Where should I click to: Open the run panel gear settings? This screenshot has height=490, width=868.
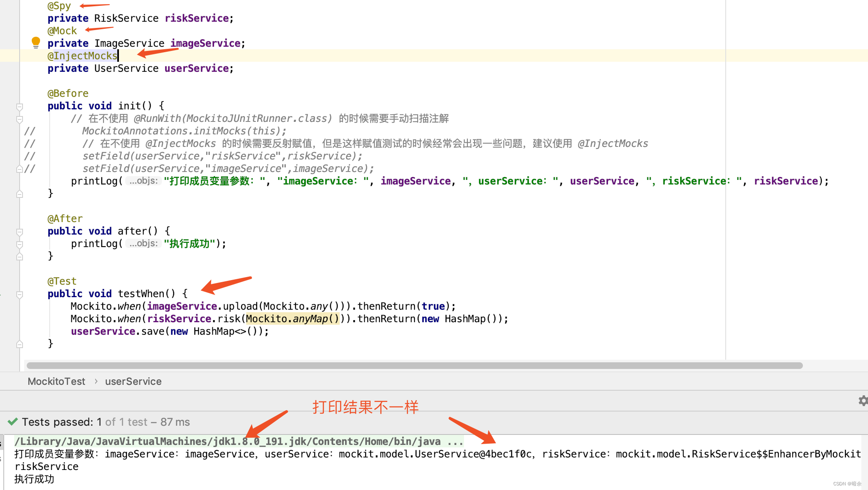click(x=863, y=401)
